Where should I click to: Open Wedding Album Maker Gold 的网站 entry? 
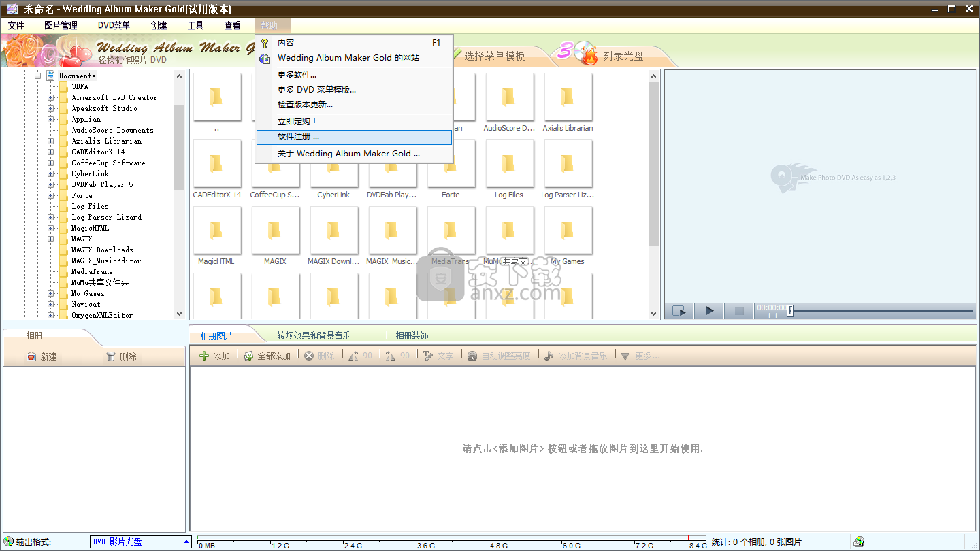click(x=354, y=58)
